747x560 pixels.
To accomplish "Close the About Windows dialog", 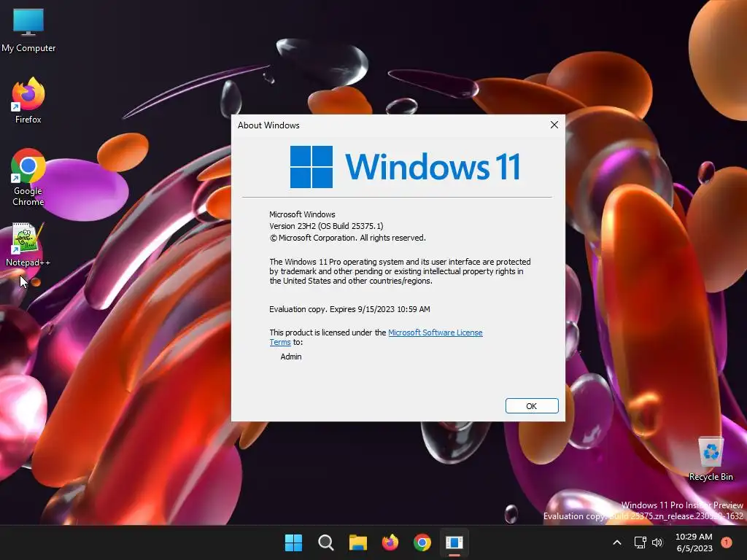I will (554, 125).
